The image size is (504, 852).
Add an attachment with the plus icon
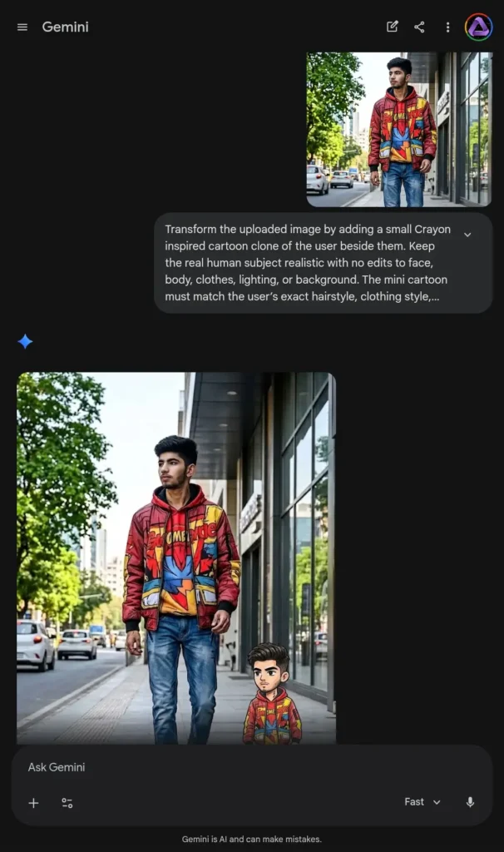click(33, 803)
